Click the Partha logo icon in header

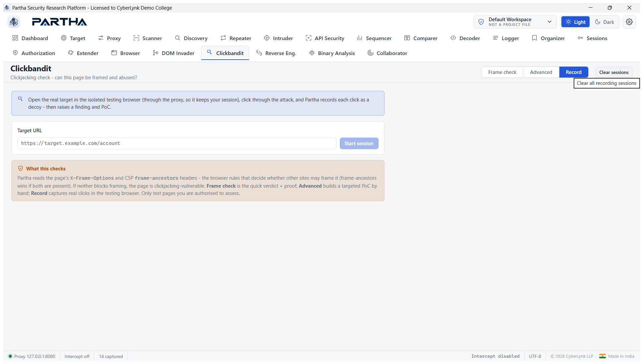tap(14, 22)
